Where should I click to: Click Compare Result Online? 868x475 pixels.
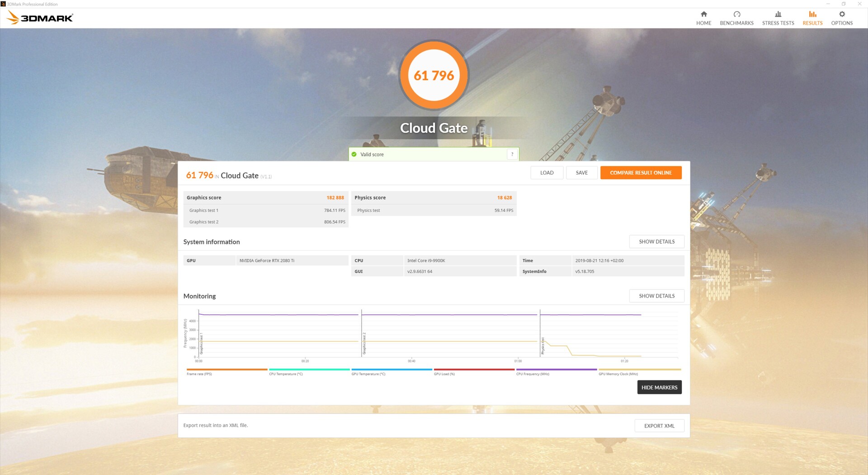(641, 173)
